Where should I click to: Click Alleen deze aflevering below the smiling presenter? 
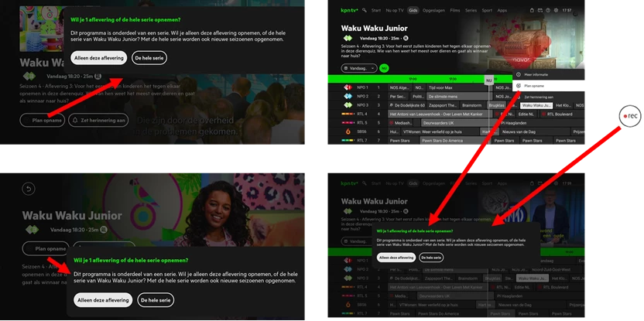103,300
